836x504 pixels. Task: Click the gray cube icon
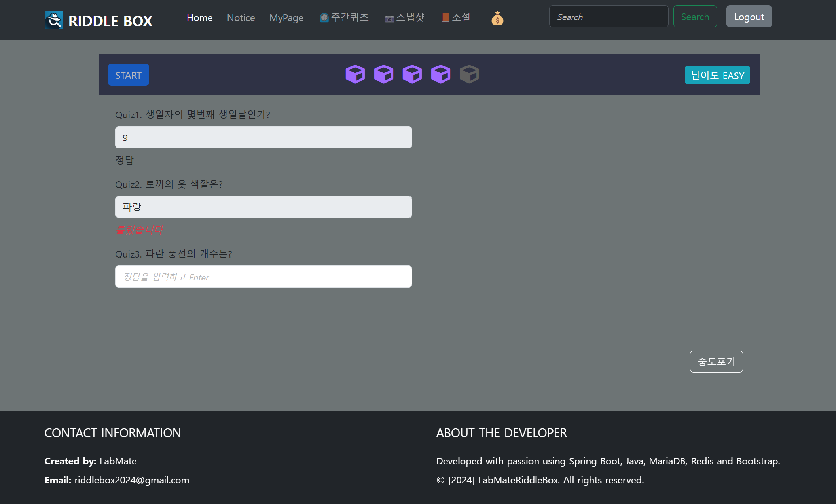click(469, 74)
